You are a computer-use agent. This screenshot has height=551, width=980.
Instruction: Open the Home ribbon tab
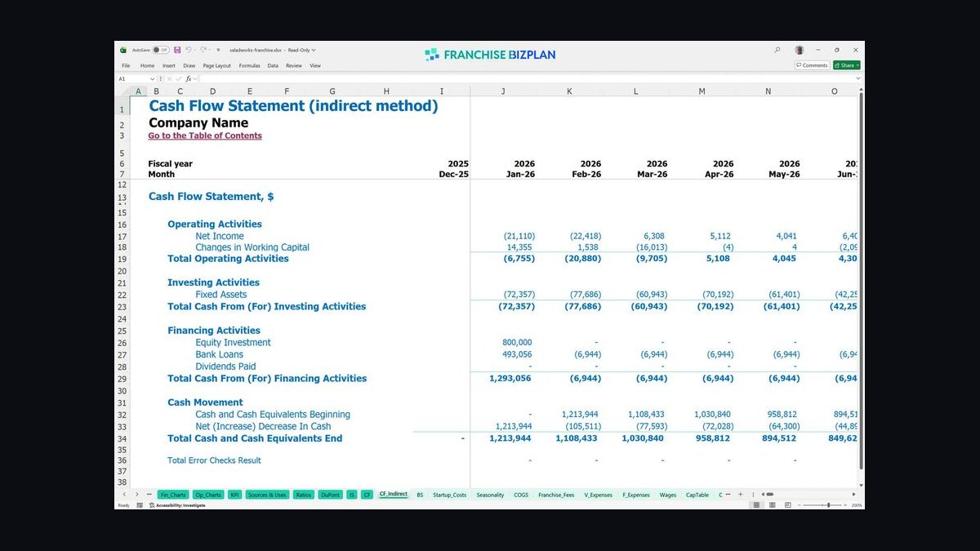147,65
